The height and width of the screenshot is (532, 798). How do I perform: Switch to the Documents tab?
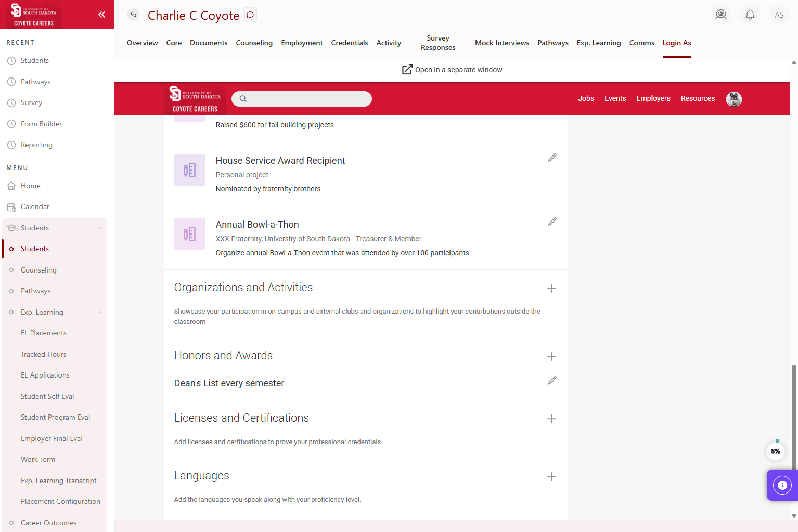[x=209, y=43]
